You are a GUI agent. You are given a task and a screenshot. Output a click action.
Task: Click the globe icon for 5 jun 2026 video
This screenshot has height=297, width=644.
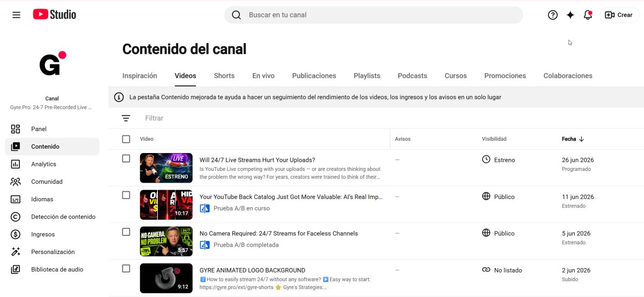point(486,233)
